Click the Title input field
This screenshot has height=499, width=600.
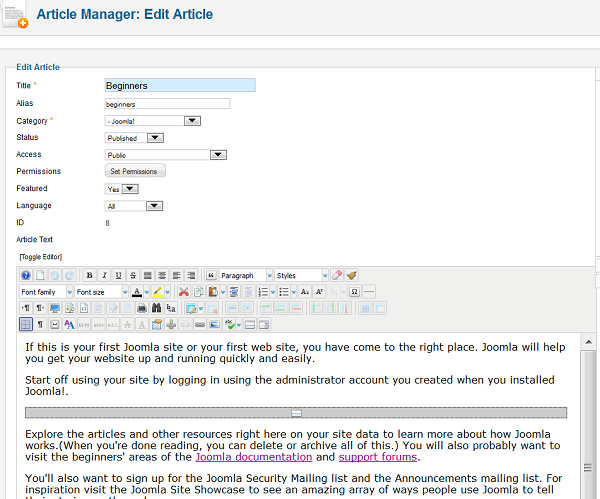click(180, 85)
